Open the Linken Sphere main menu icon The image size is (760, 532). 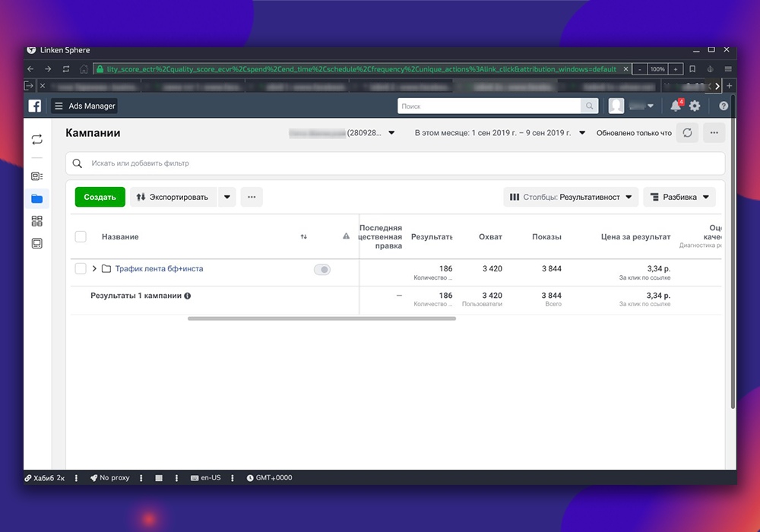coord(728,69)
